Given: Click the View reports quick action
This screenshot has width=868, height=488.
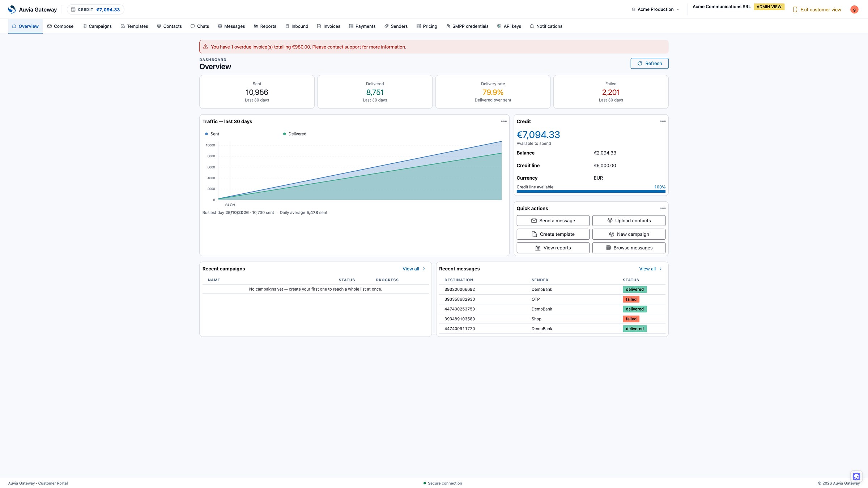Looking at the screenshot, I should pos(553,248).
